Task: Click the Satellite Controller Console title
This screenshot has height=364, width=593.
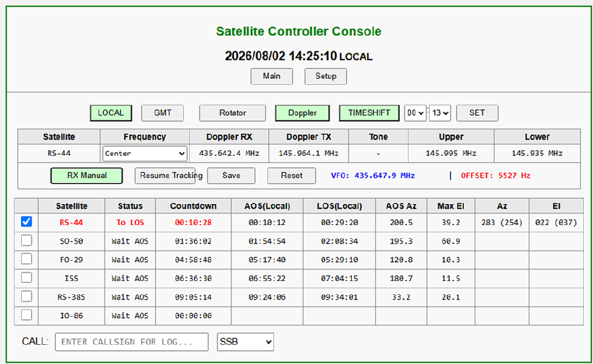Action: click(x=298, y=32)
